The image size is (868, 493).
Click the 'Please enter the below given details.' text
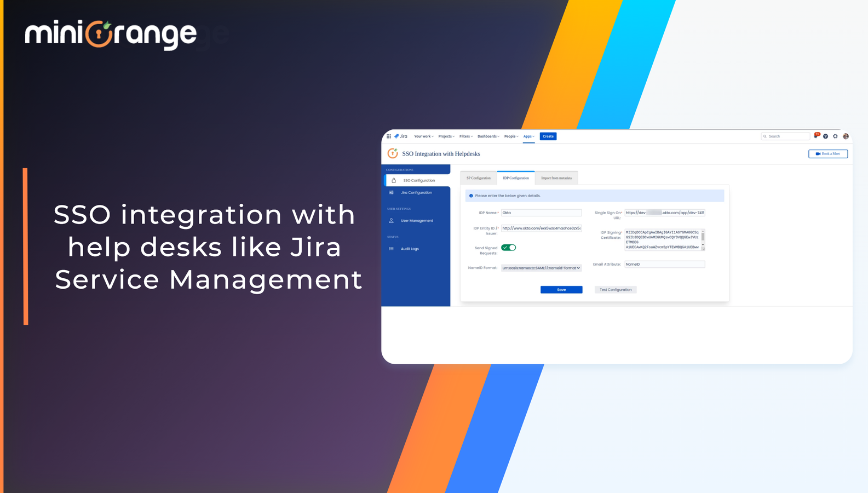click(x=508, y=196)
